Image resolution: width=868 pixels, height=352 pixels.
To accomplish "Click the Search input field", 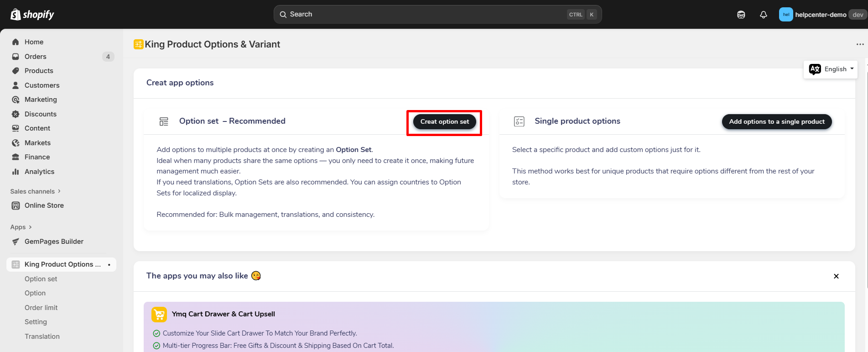I will (424, 15).
